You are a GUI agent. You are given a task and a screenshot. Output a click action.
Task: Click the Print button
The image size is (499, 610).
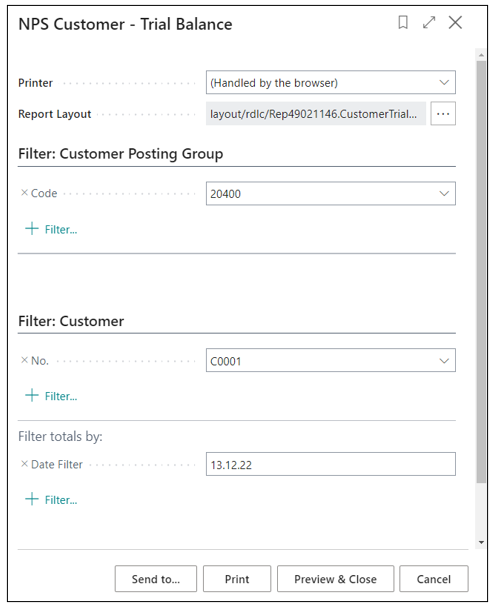point(237,579)
